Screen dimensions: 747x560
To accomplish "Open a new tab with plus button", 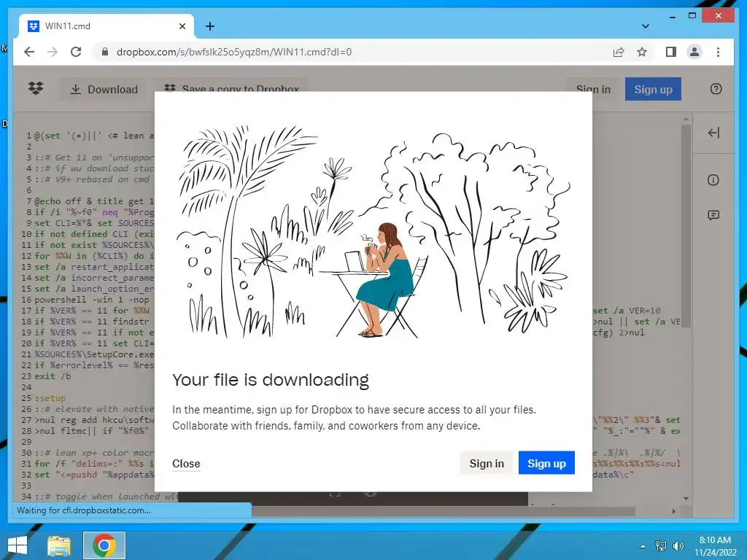I will [209, 26].
